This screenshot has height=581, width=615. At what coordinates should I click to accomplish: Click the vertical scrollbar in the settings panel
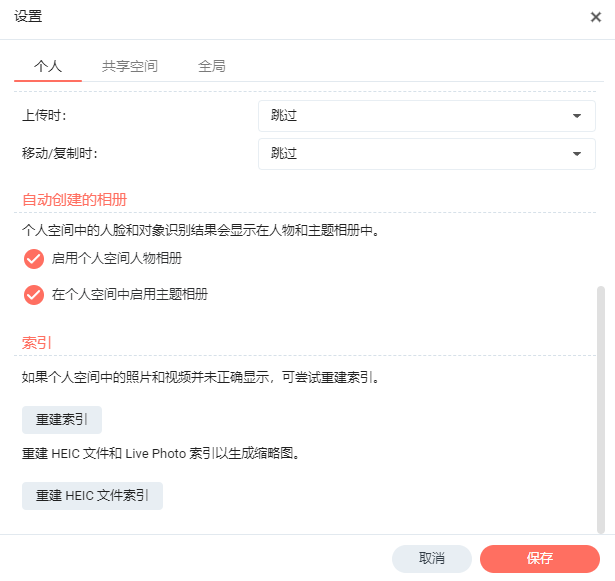click(601, 410)
